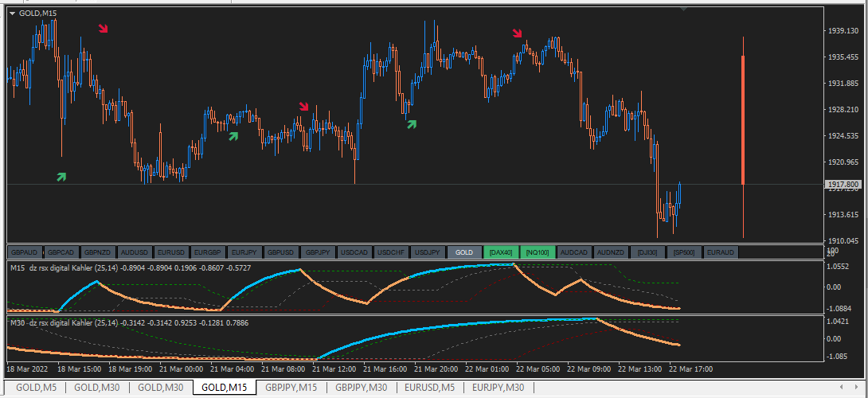
Task: Expand the GOLD,M15 chart title dropdown triangle
Action: click(x=12, y=14)
